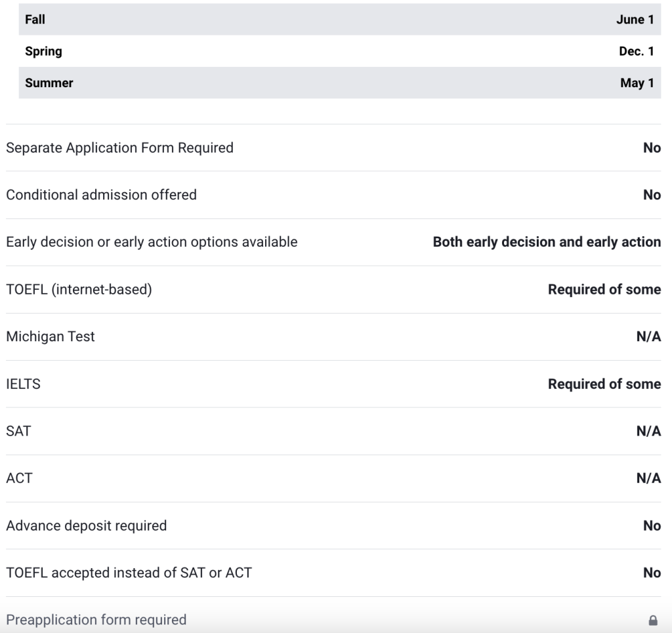
Task: Select the IELTS row label
Action: (x=23, y=384)
